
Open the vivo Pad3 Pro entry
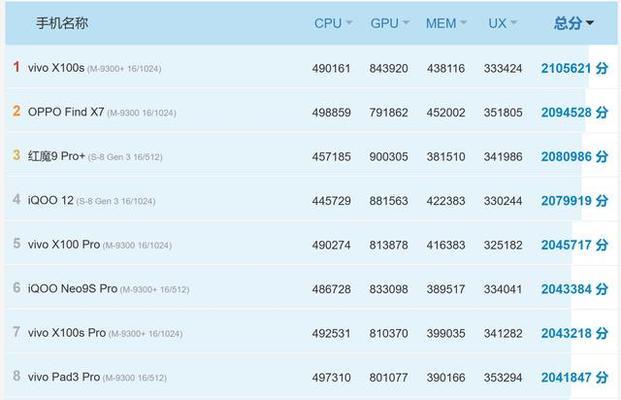97,377
